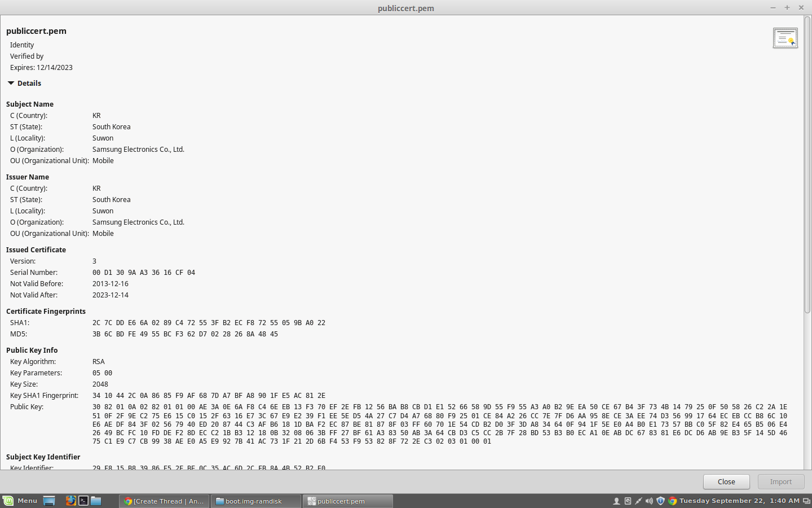Open the Mint Menu

click(x=20, y=501)
